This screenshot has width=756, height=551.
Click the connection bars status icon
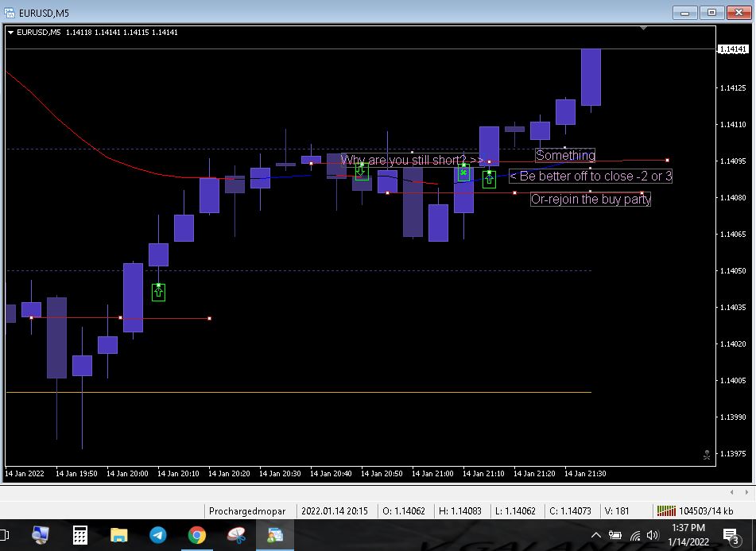click(x=666, y=510)
